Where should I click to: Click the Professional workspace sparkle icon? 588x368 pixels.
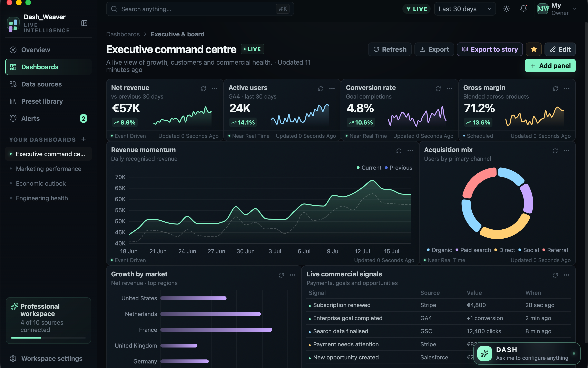coord(14,306)
